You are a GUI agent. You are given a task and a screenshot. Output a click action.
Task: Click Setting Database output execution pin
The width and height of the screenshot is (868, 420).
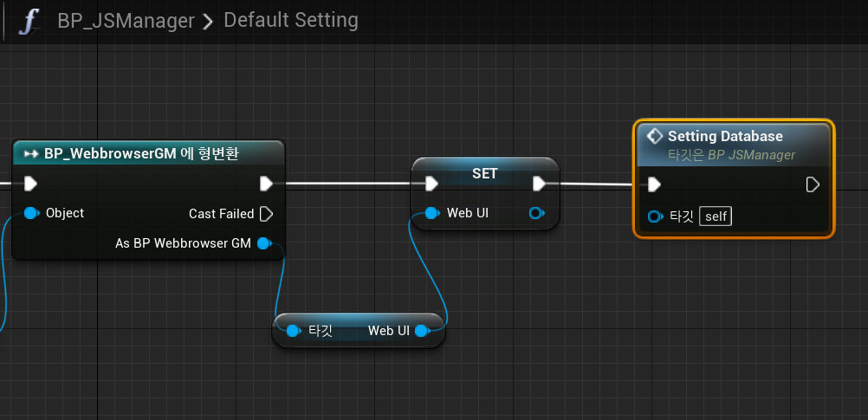coord(813,184)
